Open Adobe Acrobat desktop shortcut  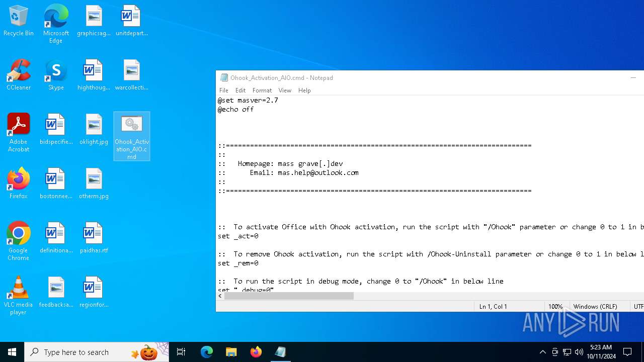tap(19, 133)
